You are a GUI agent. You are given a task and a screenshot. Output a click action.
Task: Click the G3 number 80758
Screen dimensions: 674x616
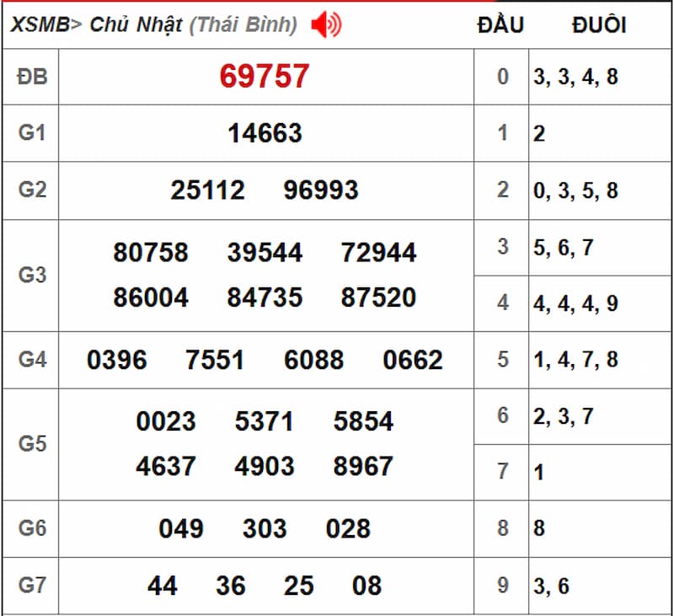151,253
